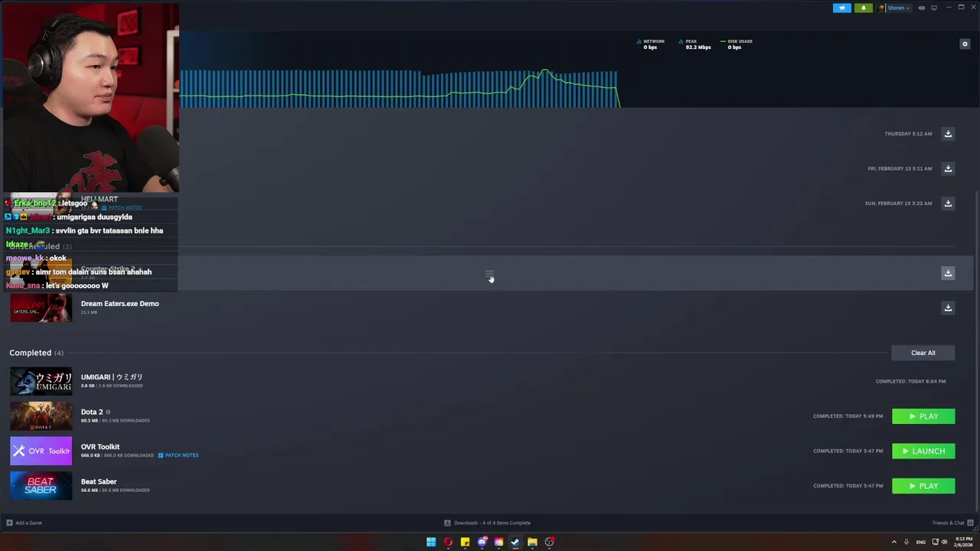Grab the reorder handle on highlighted row
The width and height of the screenshot is (980, 551).
[490, 274]
